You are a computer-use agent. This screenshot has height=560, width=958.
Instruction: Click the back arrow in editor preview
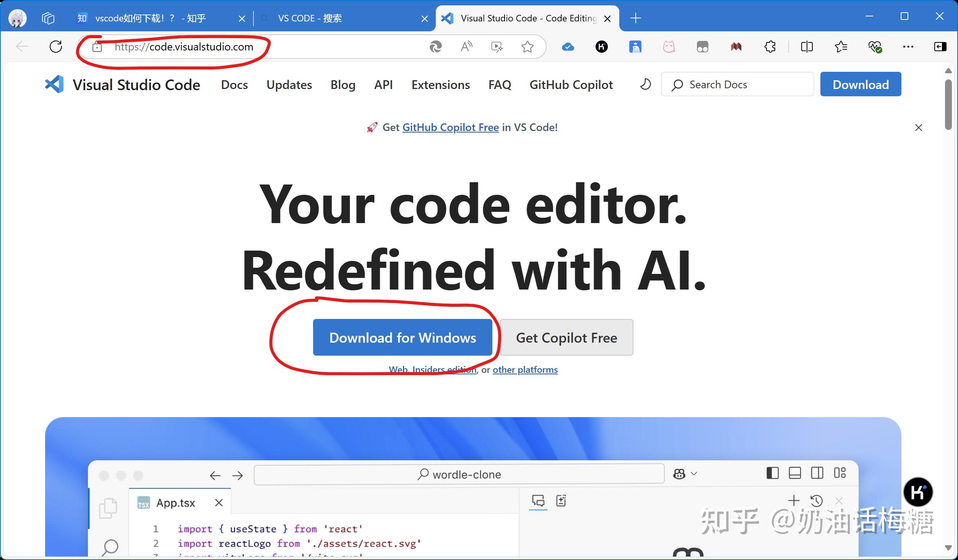click(215, 476)
